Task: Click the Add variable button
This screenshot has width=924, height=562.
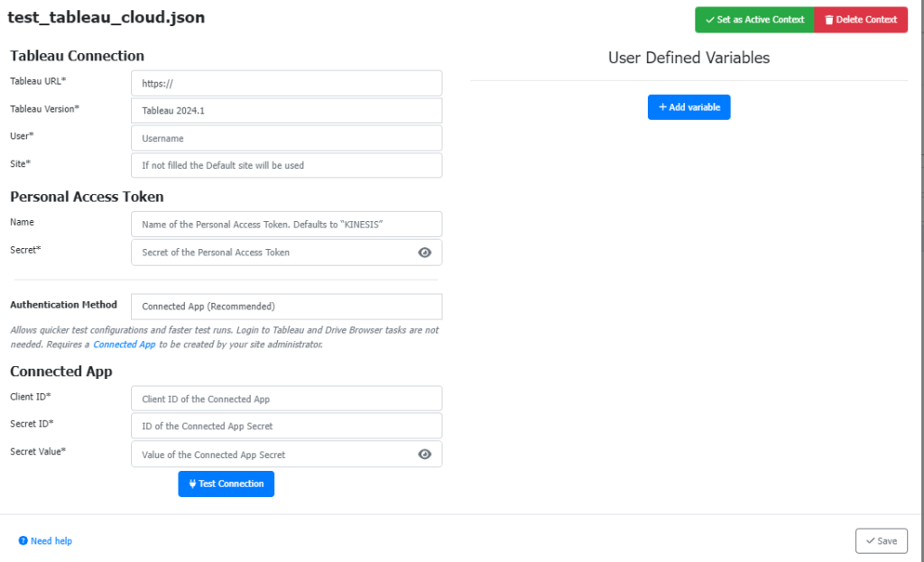Action: pos(688,107)
